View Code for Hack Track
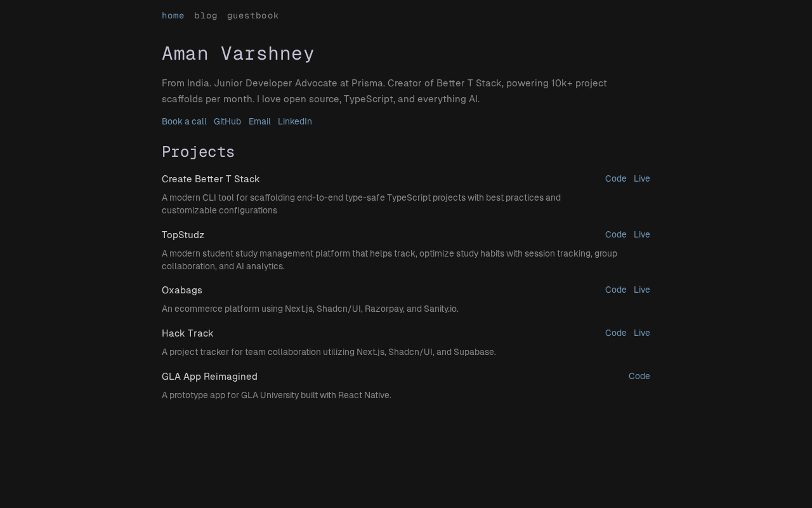The width and height of the screenshot is (812, 508). 616,333
